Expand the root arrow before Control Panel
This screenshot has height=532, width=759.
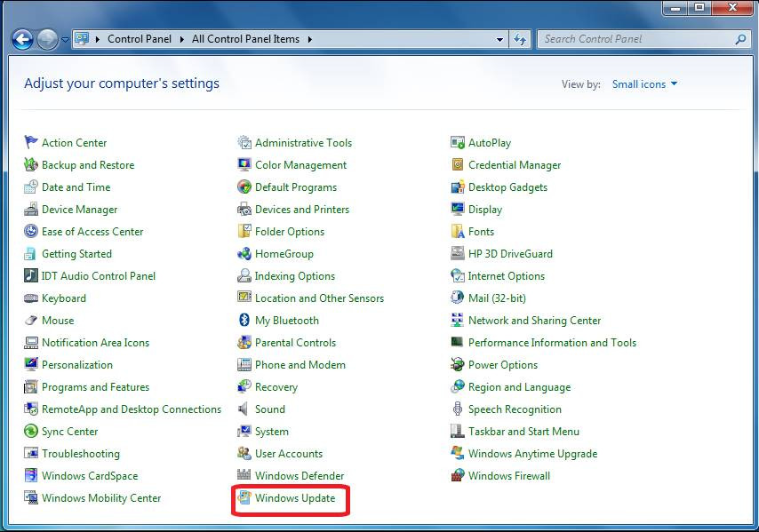tap(98, 39)
